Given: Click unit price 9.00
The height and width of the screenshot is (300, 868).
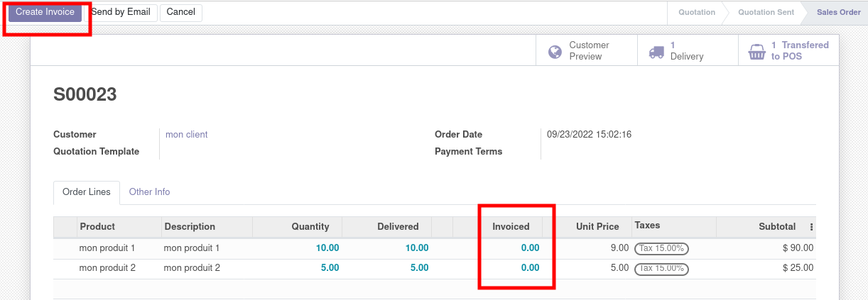Looking at the screenshot, I should [x=619, y=248].
